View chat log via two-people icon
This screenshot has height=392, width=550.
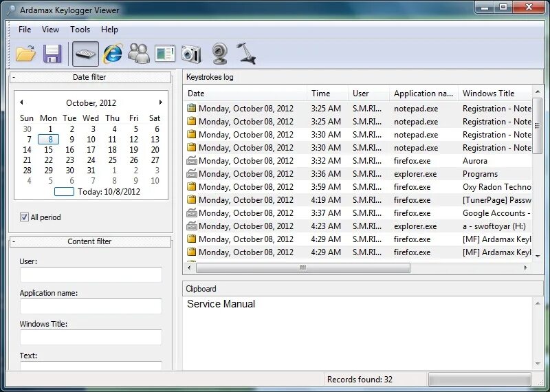139,54
